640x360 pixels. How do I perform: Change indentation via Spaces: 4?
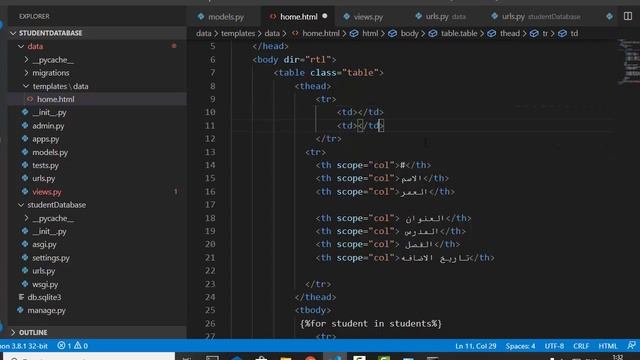(x=520, y=346)
